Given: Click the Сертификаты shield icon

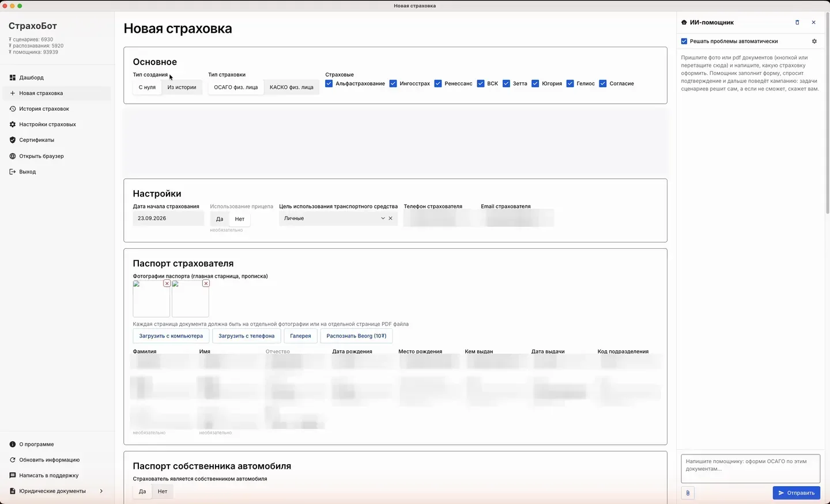Looking at the screenshot, I should pyautogui.click(x=13, y=140).
